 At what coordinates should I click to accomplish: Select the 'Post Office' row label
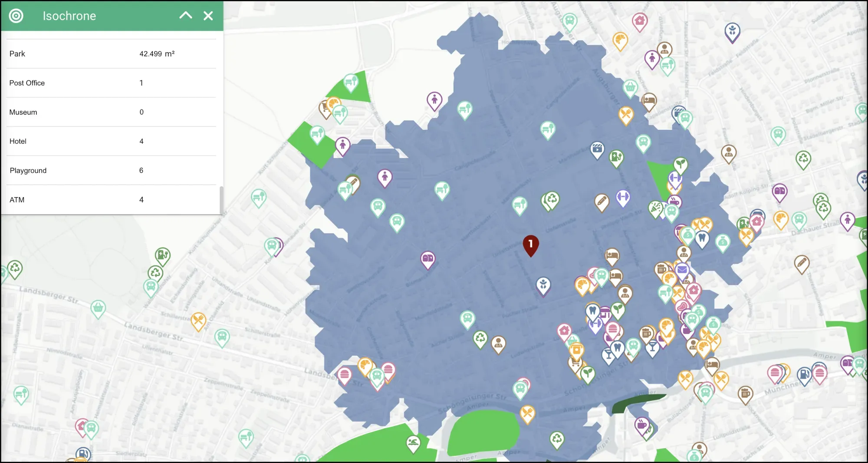click(27, 83)
